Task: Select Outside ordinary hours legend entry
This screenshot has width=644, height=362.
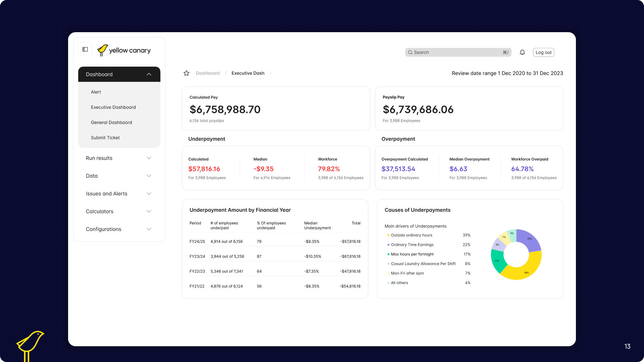Action: tap(412, 235)
